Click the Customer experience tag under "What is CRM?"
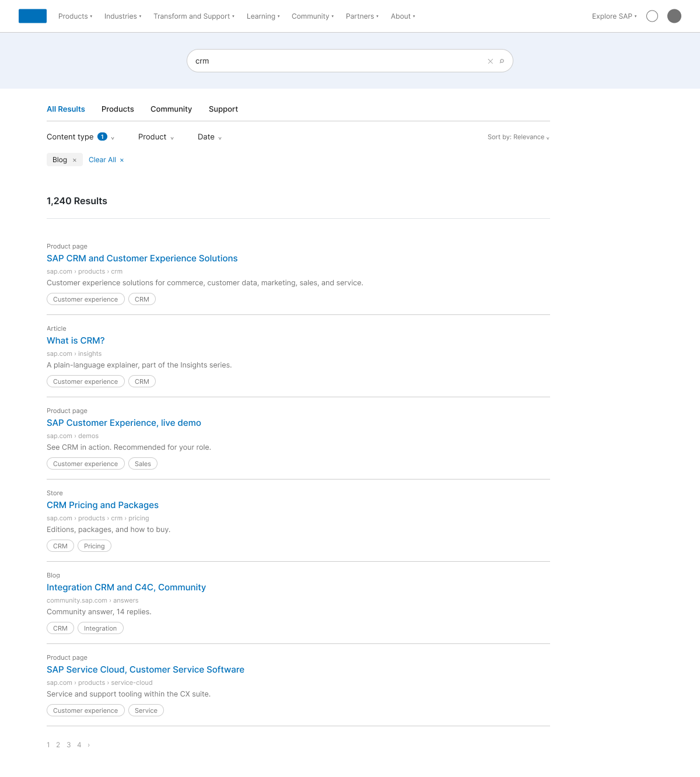This screenshot has height=777, width=700. 86,381
